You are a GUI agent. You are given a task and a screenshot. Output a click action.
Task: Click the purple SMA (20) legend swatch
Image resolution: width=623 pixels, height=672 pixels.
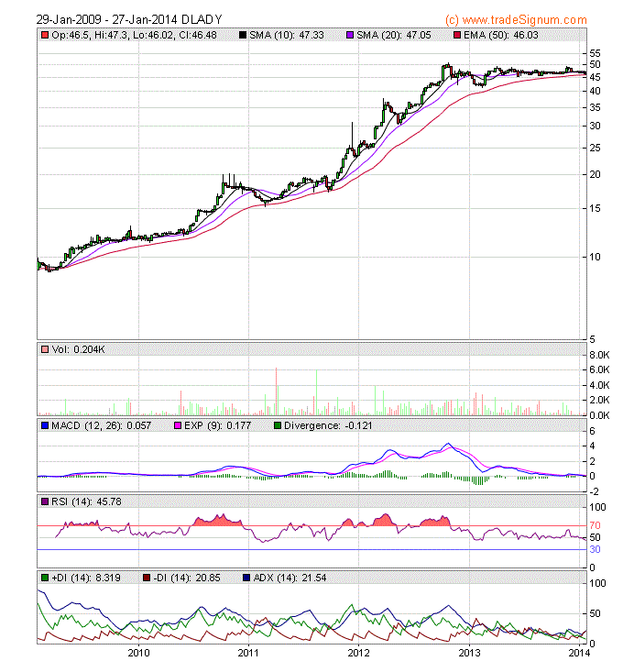[350, 35]
